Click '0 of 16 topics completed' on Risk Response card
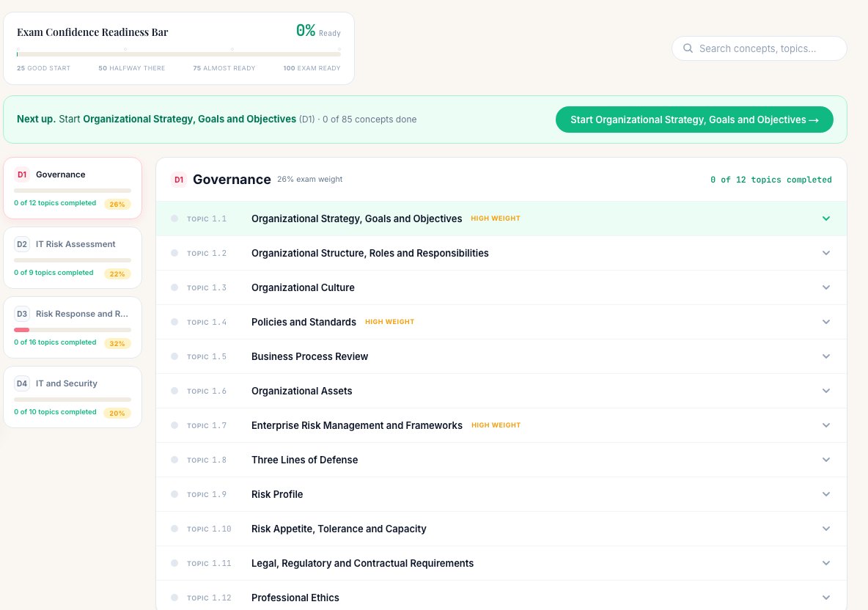 pyautogui.click(x=56, y=342)
